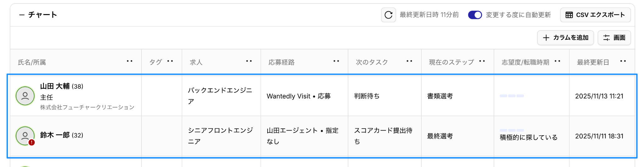Click CSV エクスポート button
The height and width of the screenshot is (167, 644).
(595, 15)
